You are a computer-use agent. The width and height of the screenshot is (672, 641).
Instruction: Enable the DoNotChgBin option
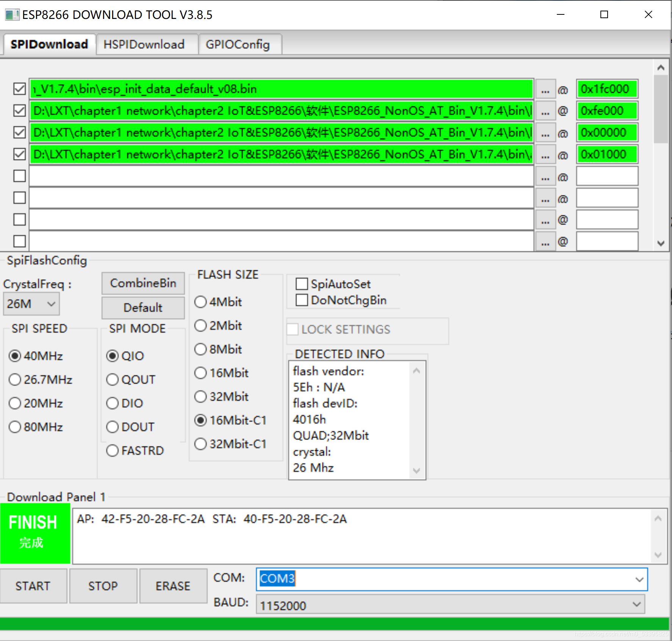tap(302, 300)
